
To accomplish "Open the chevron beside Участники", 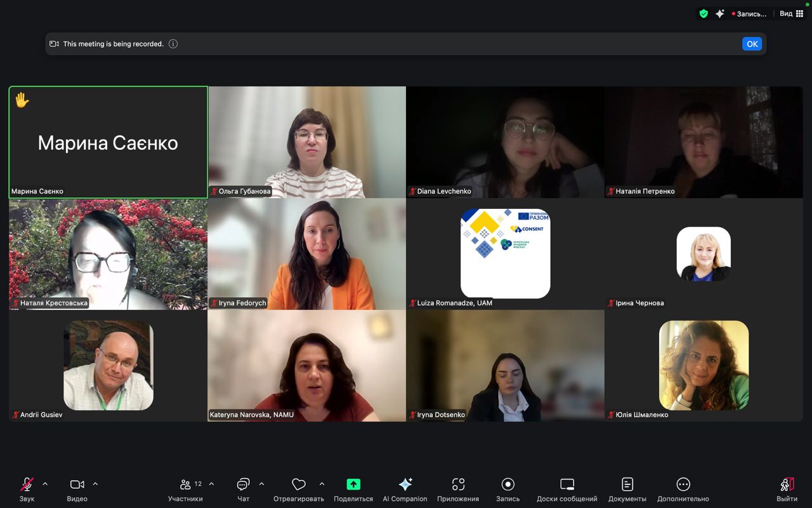I will point(211,484).
